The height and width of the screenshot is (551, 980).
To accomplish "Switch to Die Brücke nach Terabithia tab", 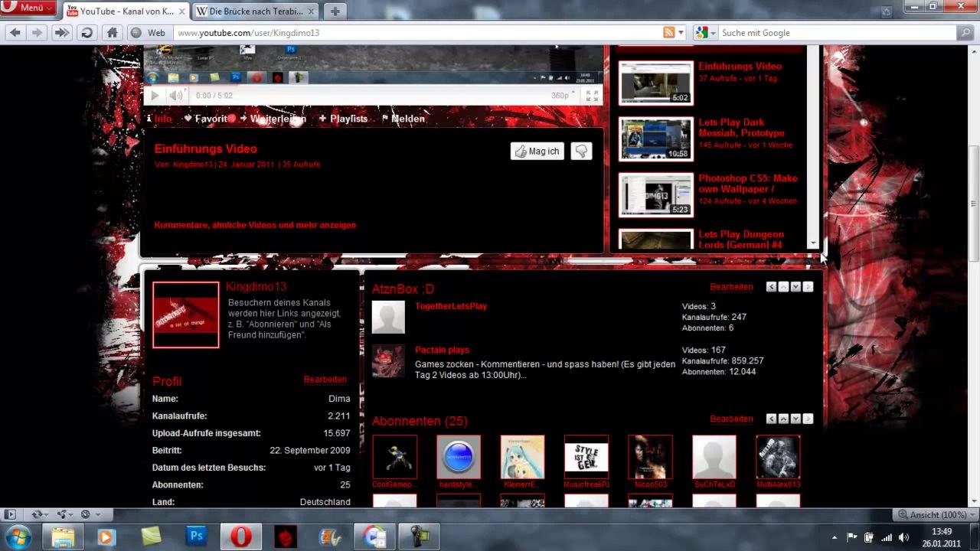I will pos(254,11).
